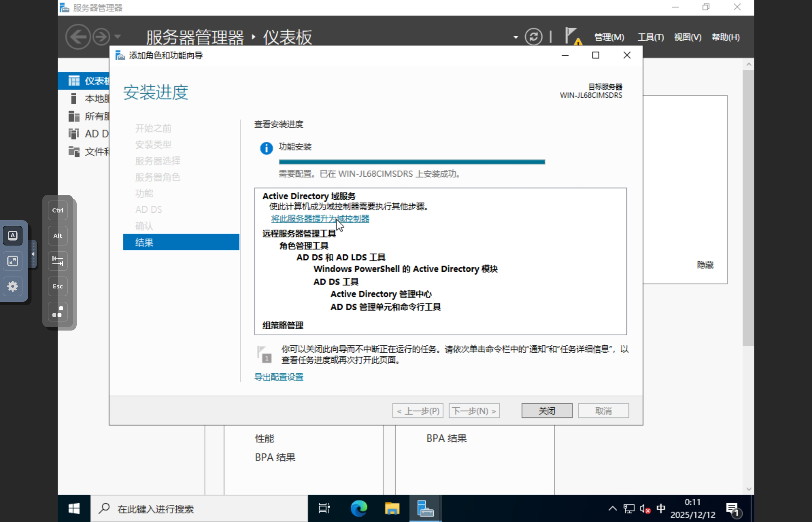Open the 管理(M) menu
This screenshot has height=522, width=812.
609,37
